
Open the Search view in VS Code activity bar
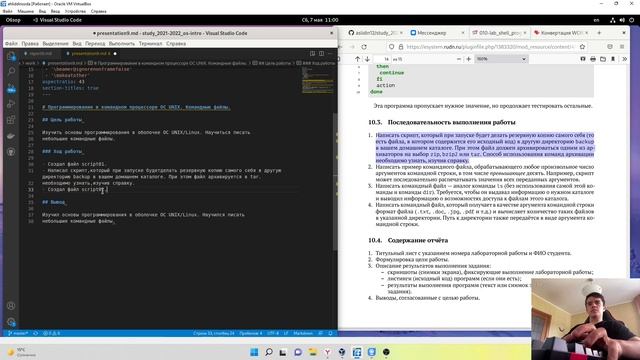(x=11, y=71)
